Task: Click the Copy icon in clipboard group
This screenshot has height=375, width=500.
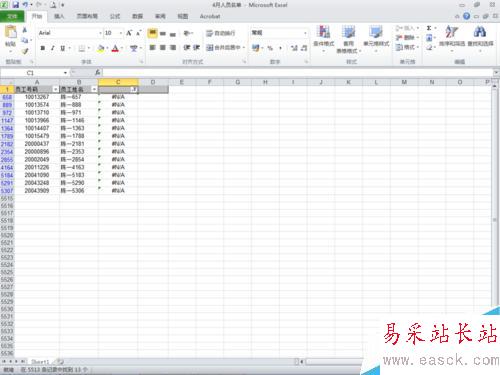Action: point(25,40)
